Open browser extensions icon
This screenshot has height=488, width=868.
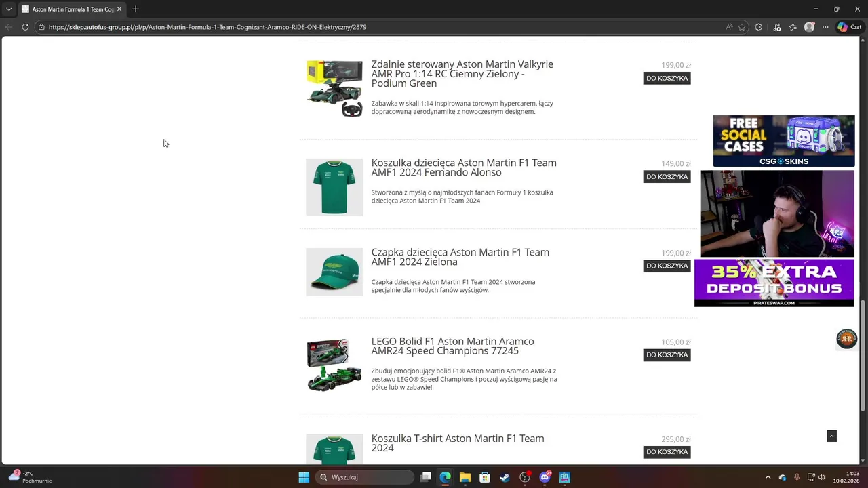pyautogui.click(x=758, y=27)
